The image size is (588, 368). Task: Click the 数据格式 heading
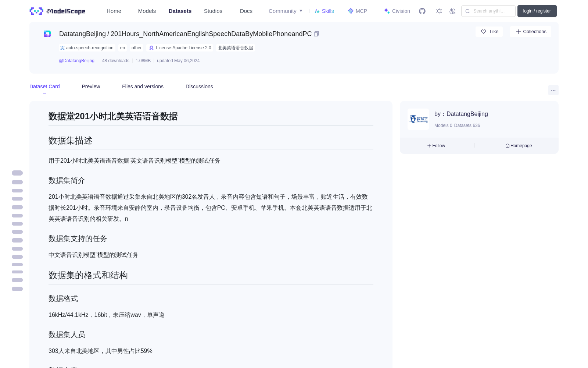(x=63, y=298)
